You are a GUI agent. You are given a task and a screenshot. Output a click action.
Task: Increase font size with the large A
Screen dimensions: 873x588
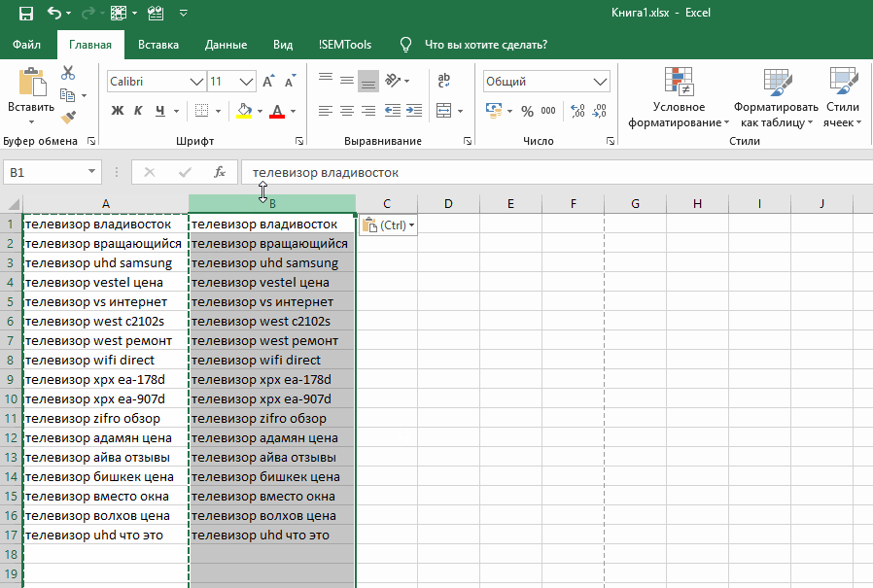[x=268, y=82]
